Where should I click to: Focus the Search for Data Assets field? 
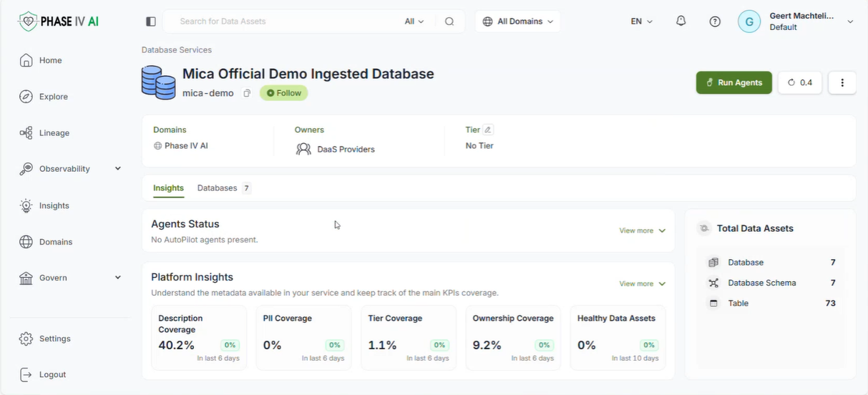[x=286, y=21]
